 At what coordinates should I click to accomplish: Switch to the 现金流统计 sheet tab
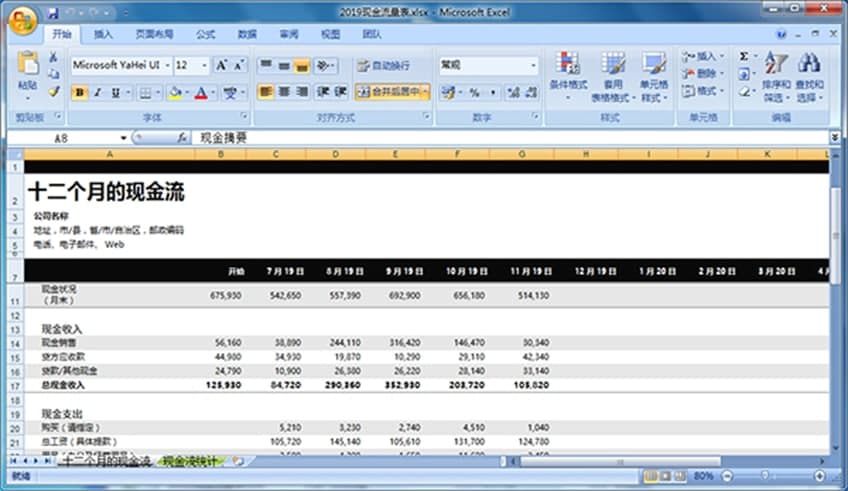(195, 461)
